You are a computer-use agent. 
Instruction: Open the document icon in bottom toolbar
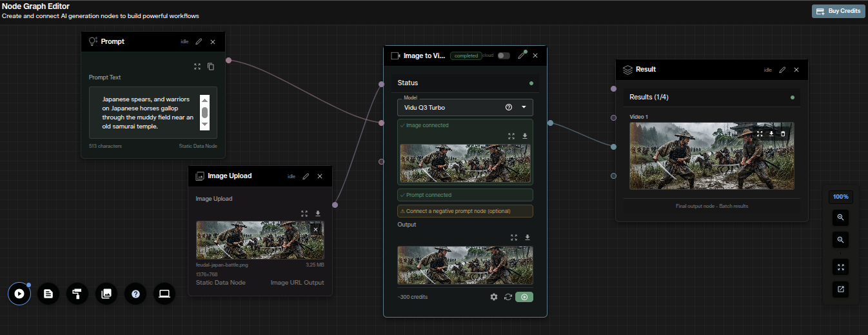48,294
